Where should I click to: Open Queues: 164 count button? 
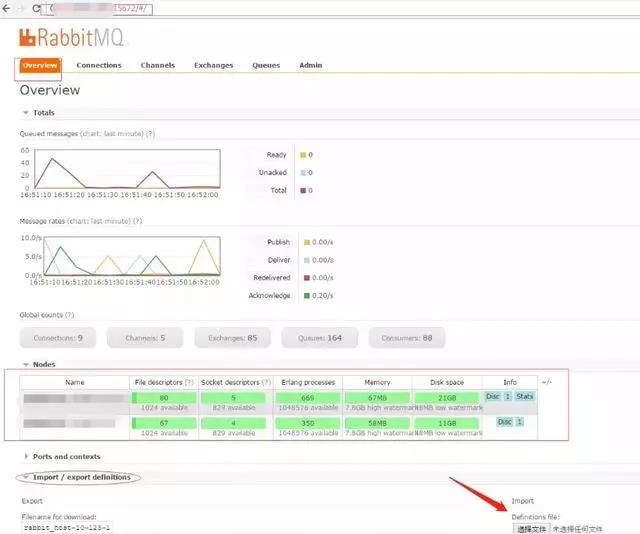(x=320, y=338)
